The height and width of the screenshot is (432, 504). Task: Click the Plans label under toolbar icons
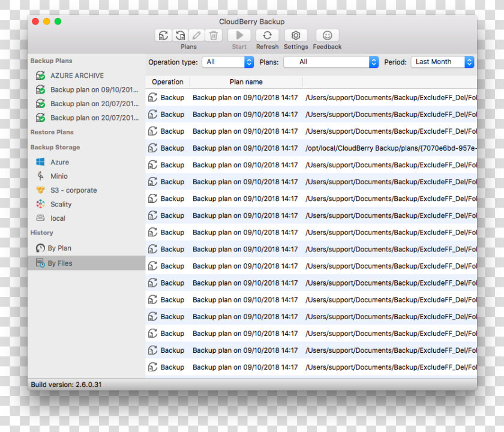click(x=188, y=47)
